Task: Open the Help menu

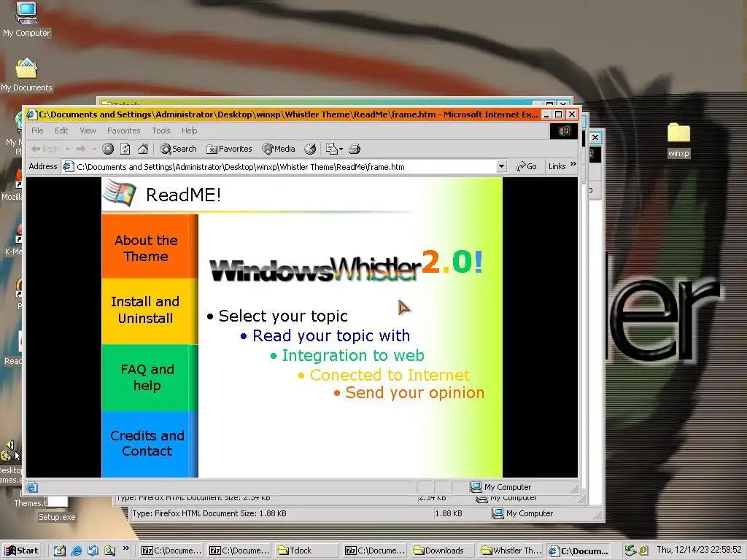Action: pos(189,131)
